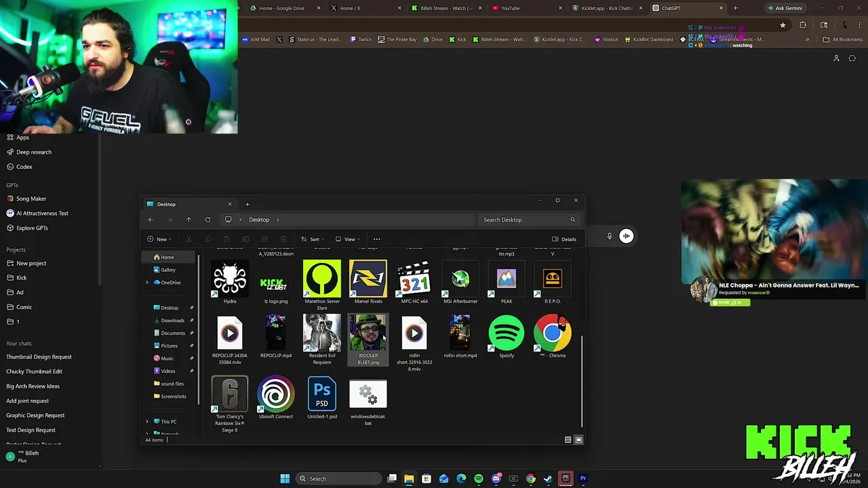Open Windows Start menu
The image size is (868, 488).
click(285, 479)
